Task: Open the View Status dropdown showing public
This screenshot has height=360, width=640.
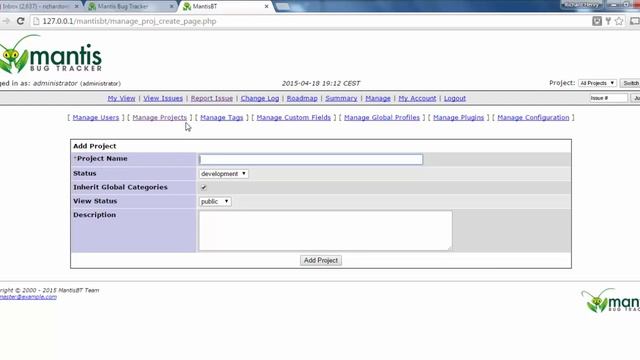Action: click(215, 201)
